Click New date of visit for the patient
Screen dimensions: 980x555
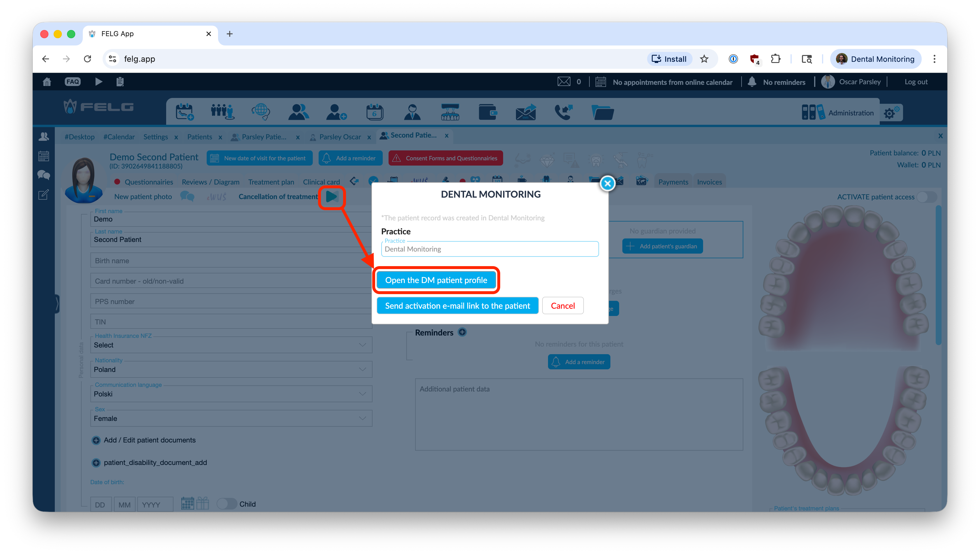click(260, 158)
